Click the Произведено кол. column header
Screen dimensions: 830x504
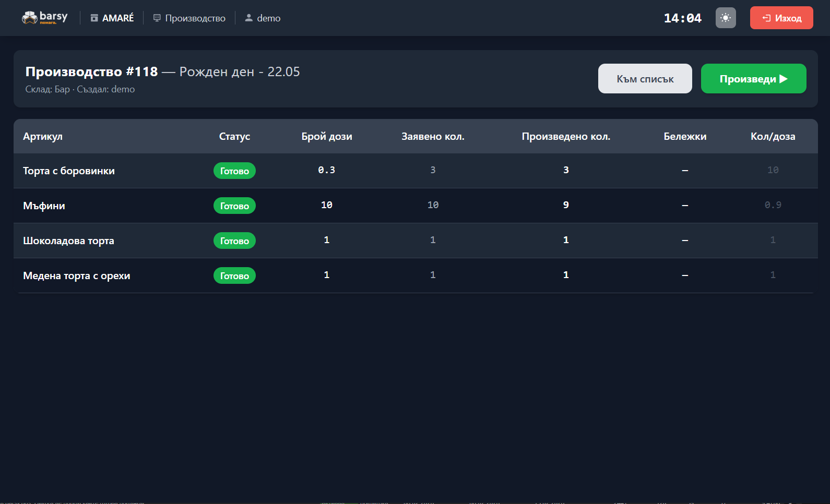tap(566, 136)
